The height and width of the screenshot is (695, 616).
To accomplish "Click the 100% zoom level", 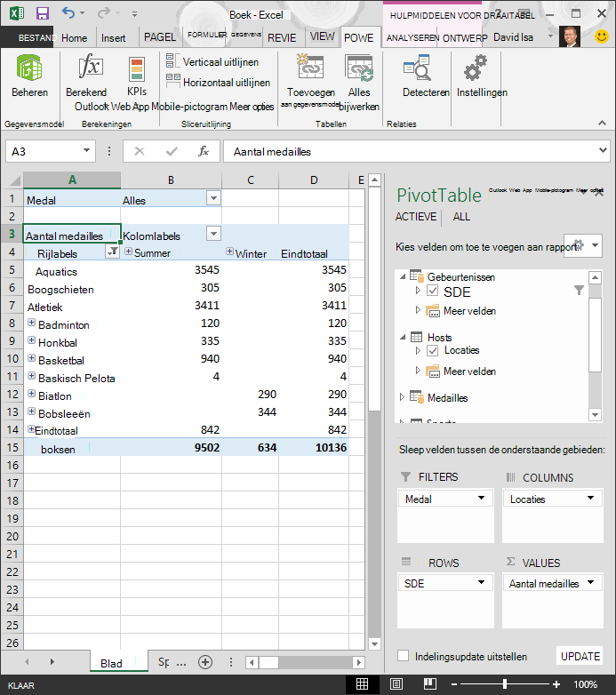I will click(x=586, y=684).
